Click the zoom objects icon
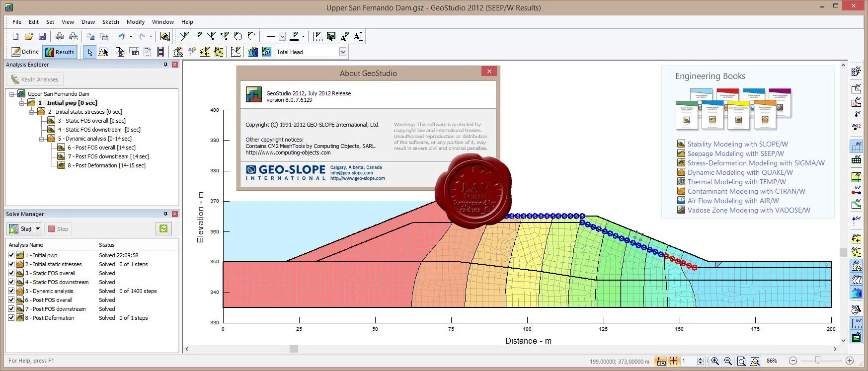Image resolution: width=868 pixels, height=371 pixels. pos(755,361)
